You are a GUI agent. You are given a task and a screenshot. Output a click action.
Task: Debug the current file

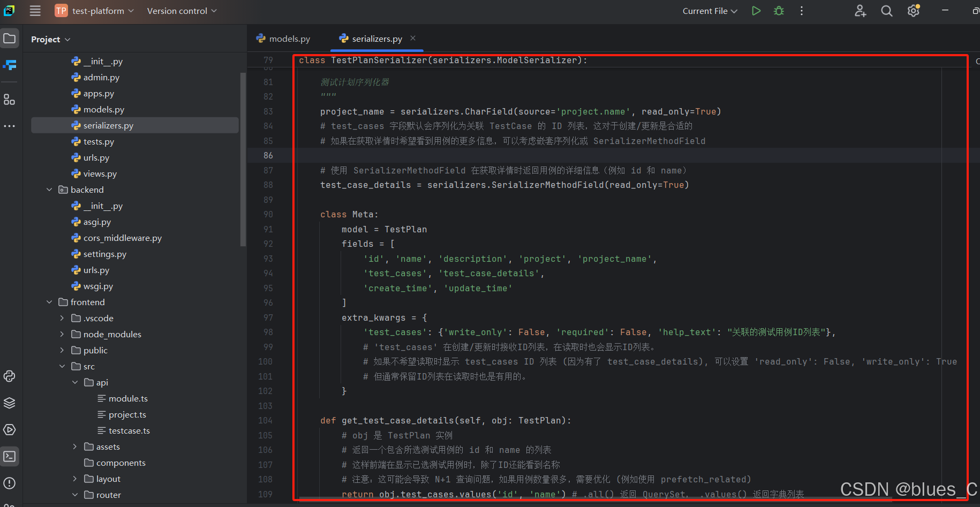point(779,11)
